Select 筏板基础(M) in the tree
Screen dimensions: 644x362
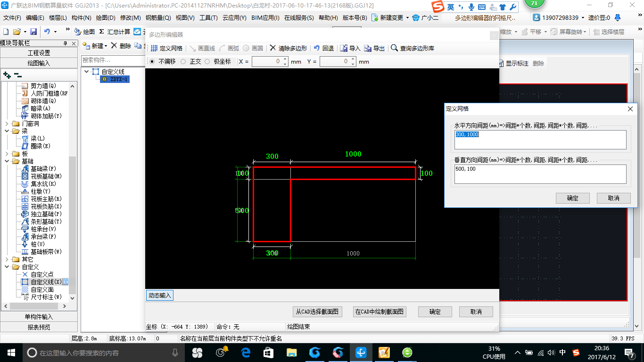42,176
